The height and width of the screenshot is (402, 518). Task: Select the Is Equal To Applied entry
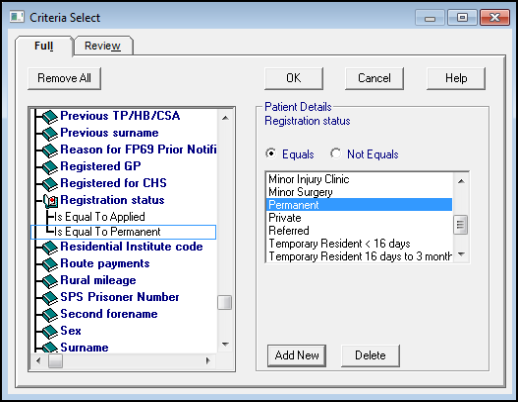[x=99, y=217]
